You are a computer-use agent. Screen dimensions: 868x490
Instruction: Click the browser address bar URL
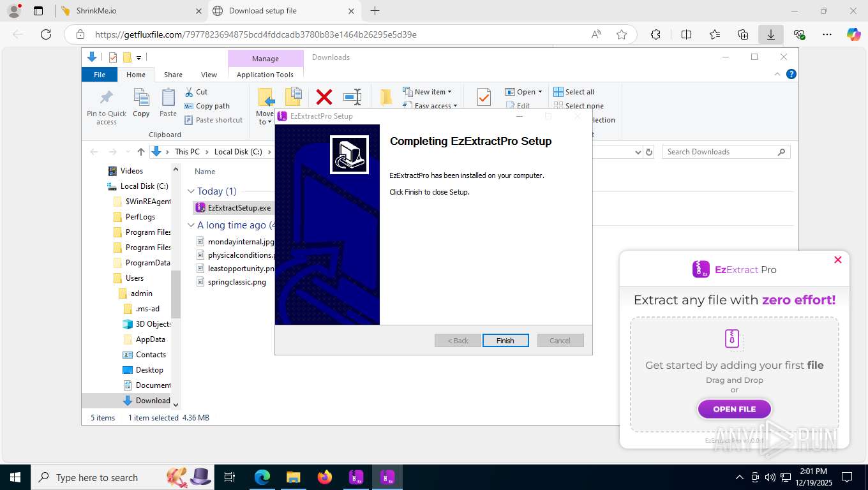click(256, 34)
